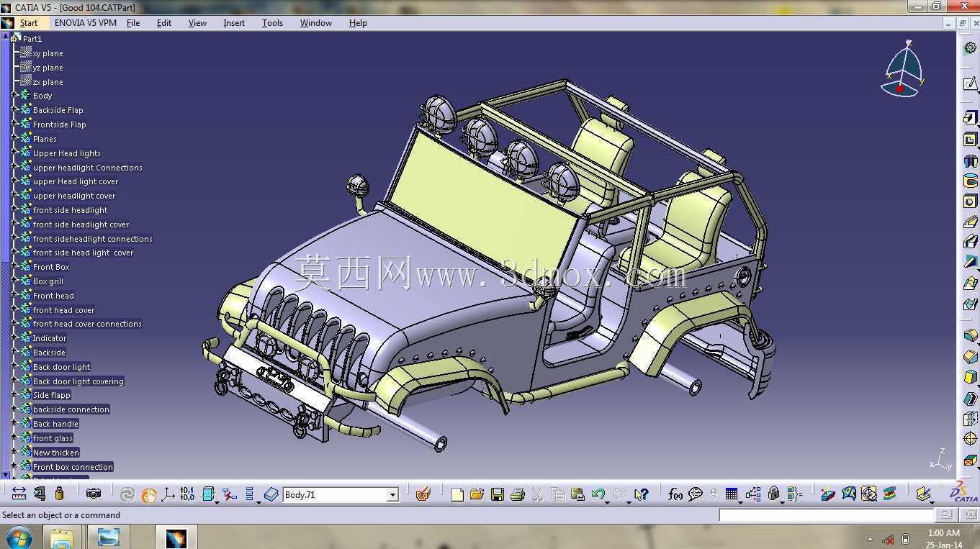Open the Mean Dimensions 10.1 icon

187,494
